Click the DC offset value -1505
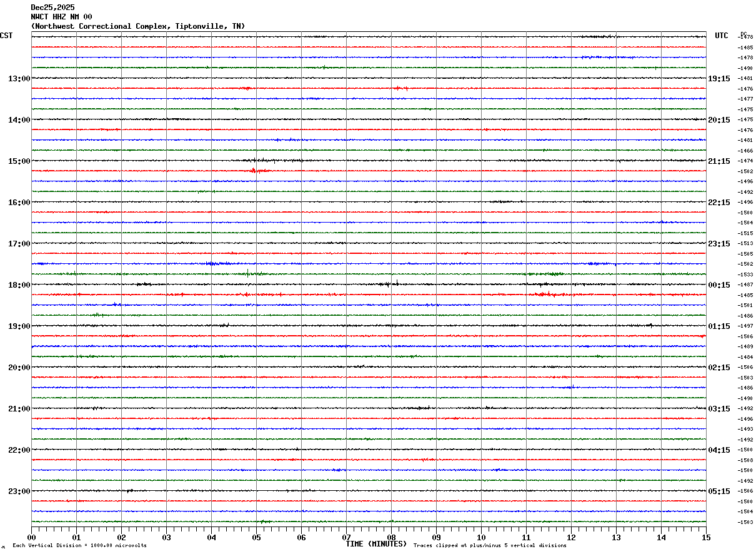756x554 pixels. click(745, 254)
